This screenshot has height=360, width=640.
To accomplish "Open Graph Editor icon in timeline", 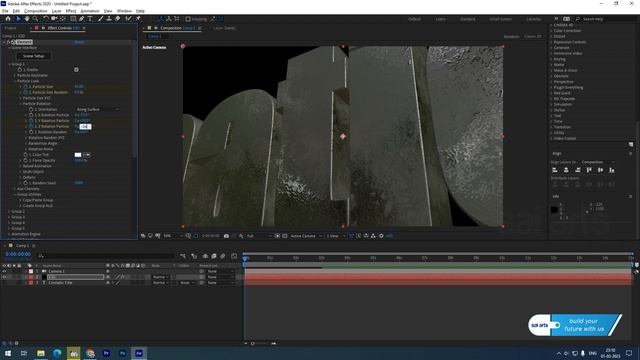I will 234,256.
